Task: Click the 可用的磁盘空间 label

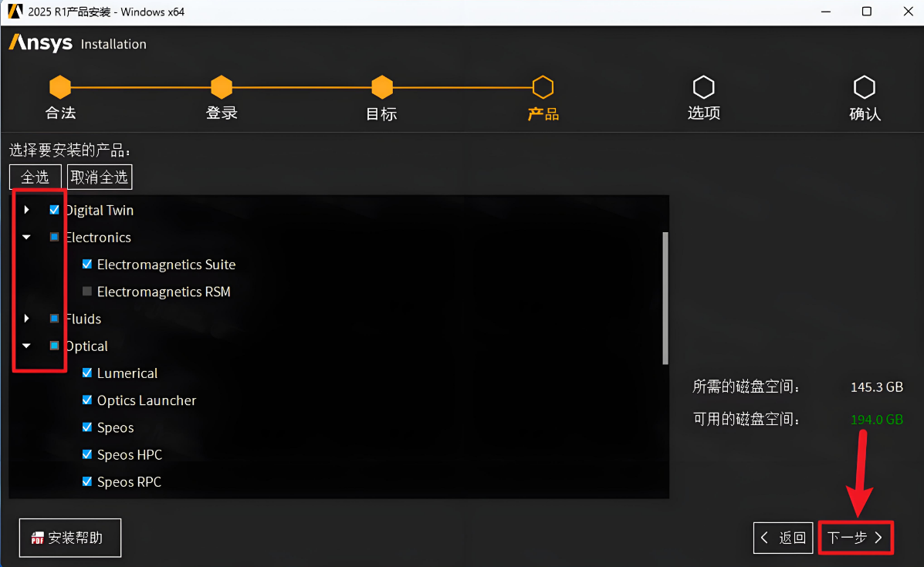Action: pos(746,419)
